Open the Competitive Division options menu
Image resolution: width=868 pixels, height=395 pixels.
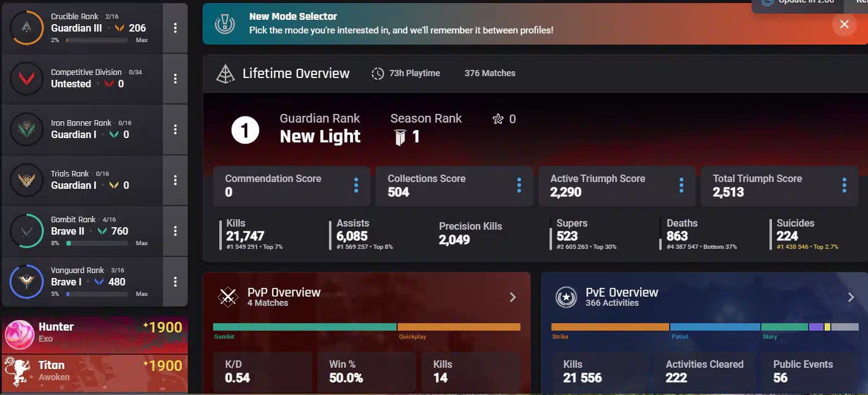coord(175,79)
